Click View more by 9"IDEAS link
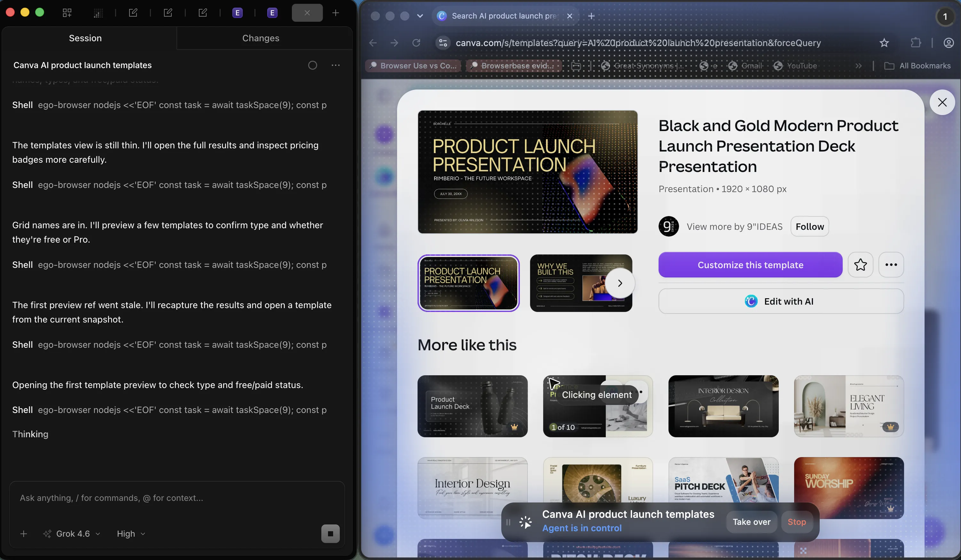 734,226
